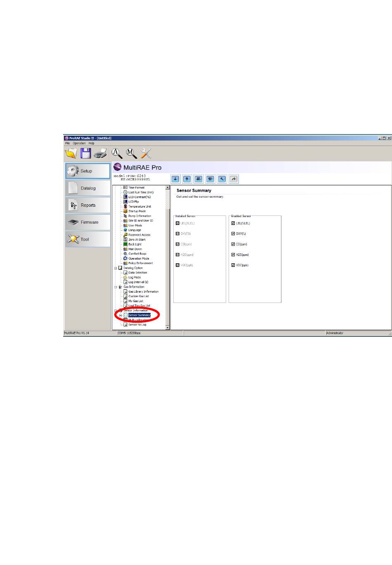
Task: Toggle Enabled Sensor CO(ppm) checkbox
Action: point(233,244)
